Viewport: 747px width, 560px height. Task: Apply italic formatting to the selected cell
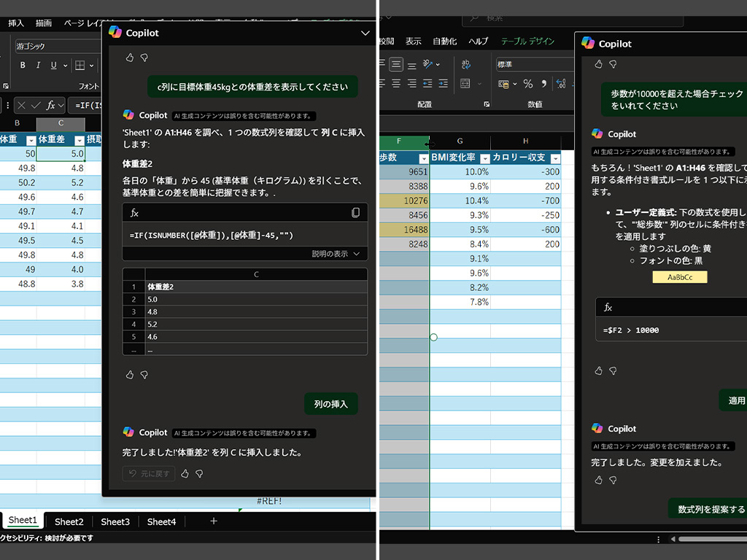[38, 65]
